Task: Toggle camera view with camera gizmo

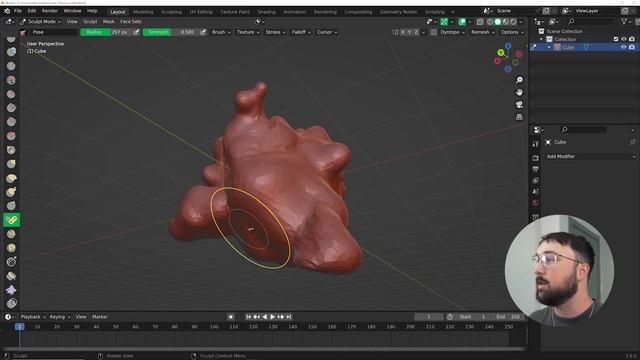Action: tap(519, 105)
